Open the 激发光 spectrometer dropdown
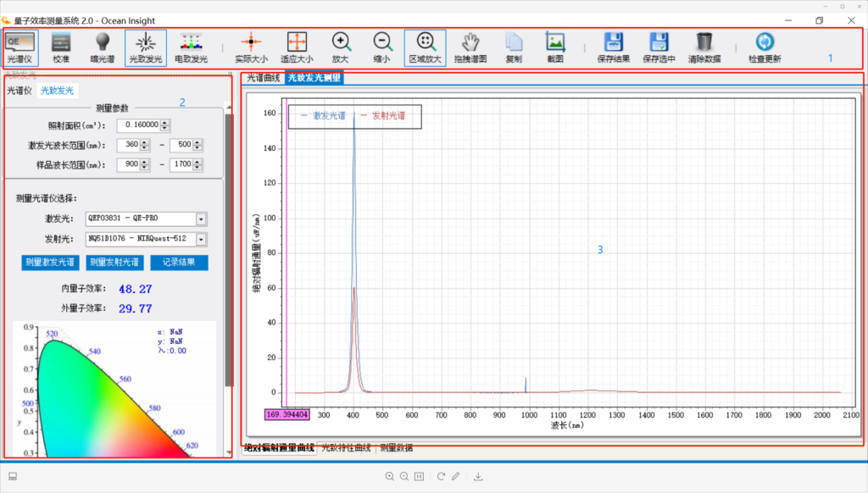 tap(201, 219)
